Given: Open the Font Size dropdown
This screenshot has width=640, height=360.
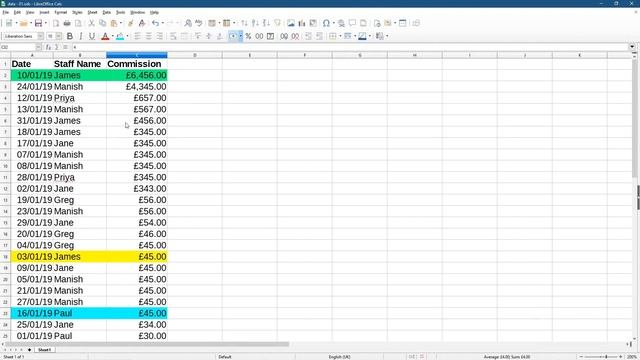Looking at the screenshot, I should [x=59, y=36].
